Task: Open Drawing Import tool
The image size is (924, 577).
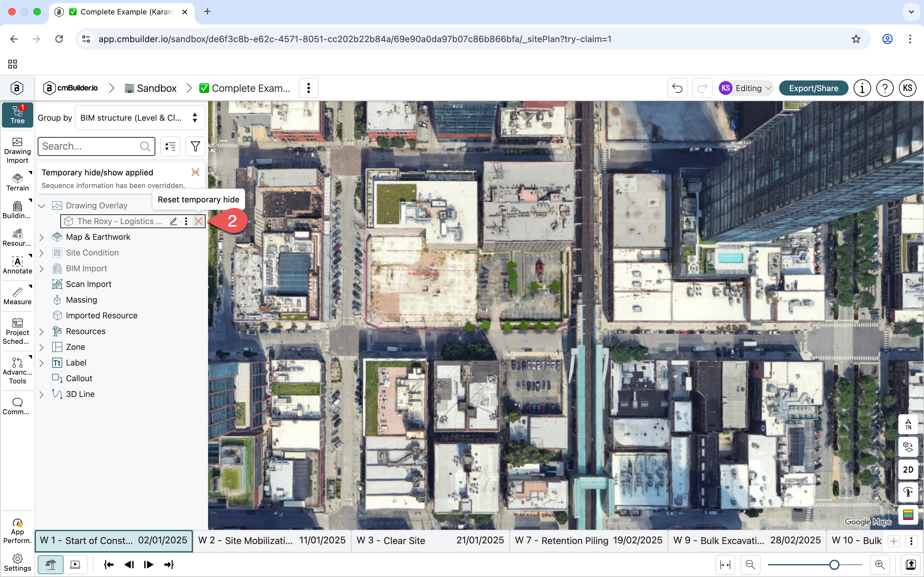Action: tap(17, 150)
